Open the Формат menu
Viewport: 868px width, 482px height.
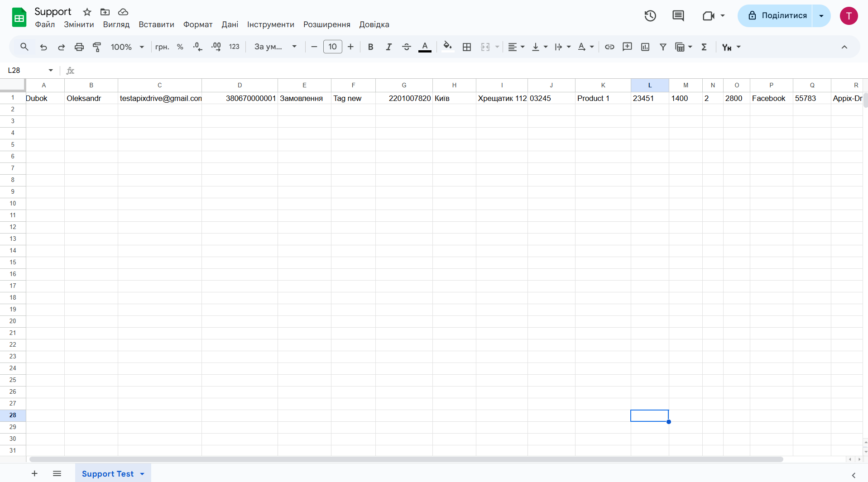coord(198,24)
